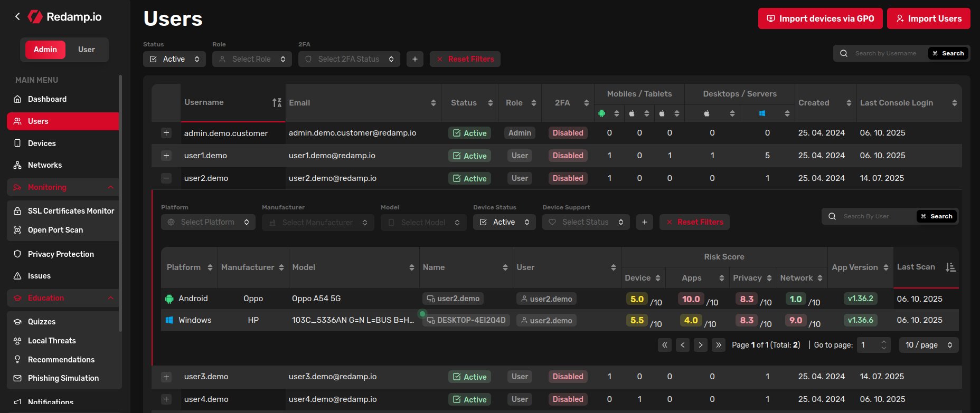Click the plus icon to add a user filter
The width and height of the screenshot is (980, 413).
pos(415,59)
